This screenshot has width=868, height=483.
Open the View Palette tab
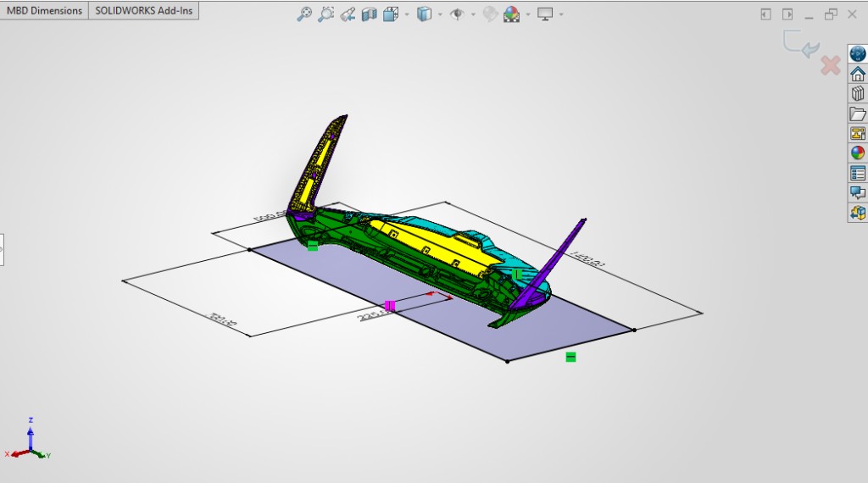pos(858,133)
